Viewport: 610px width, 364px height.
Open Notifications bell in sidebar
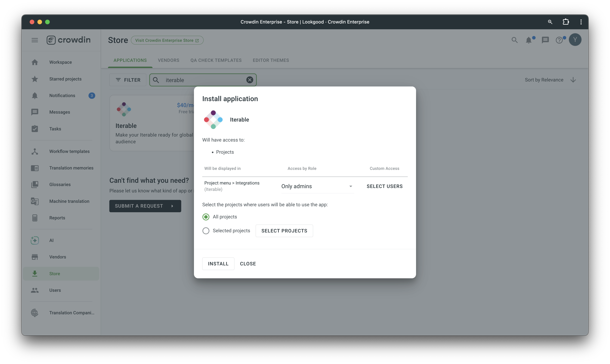tap(35, 96)
